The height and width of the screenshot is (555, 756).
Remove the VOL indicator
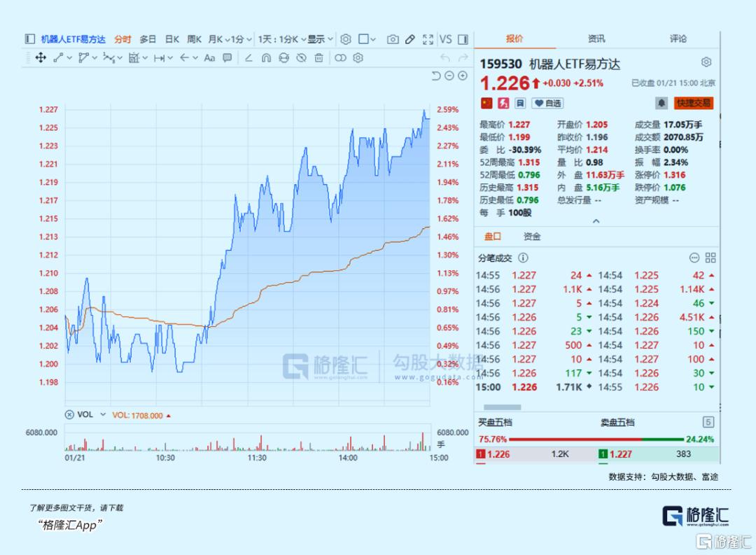coord(69,415)
